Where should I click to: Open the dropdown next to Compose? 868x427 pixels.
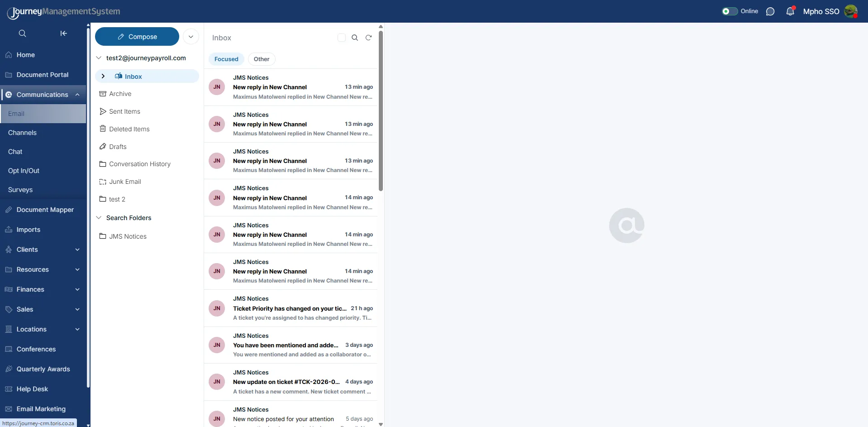click(191, 37)
